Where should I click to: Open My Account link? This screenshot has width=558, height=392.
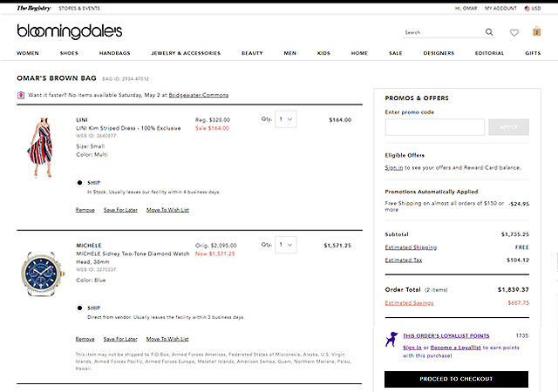(500, 8)
